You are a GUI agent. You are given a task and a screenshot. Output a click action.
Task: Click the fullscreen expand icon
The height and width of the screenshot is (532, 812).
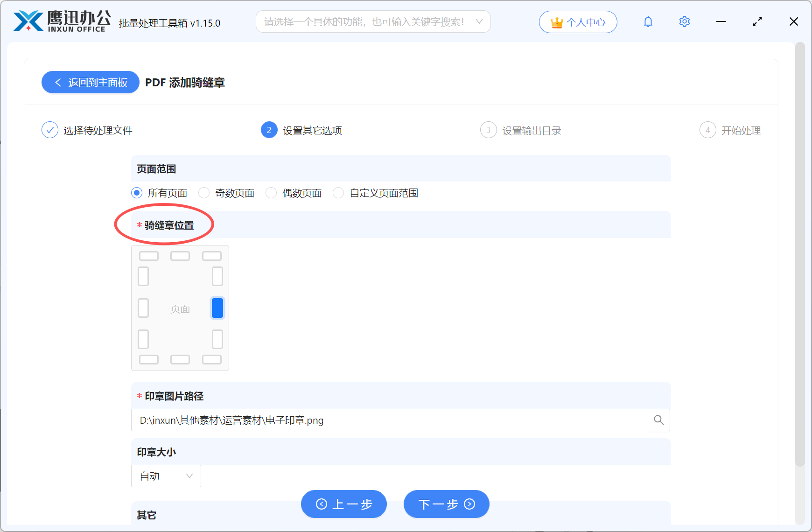pos(757,21)
